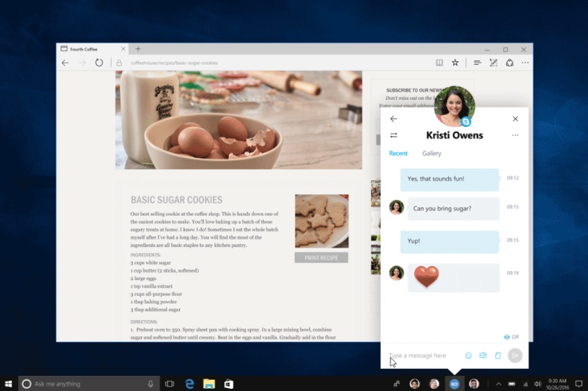Click the switch app arrows icon
This screenshot has height=391, width=588.
click(x=394, y=135)
